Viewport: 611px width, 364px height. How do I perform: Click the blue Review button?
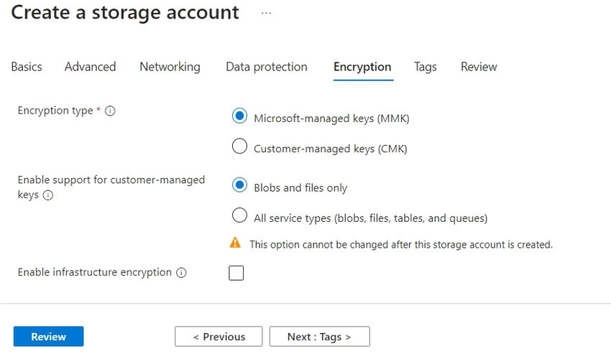click(49, 337)
